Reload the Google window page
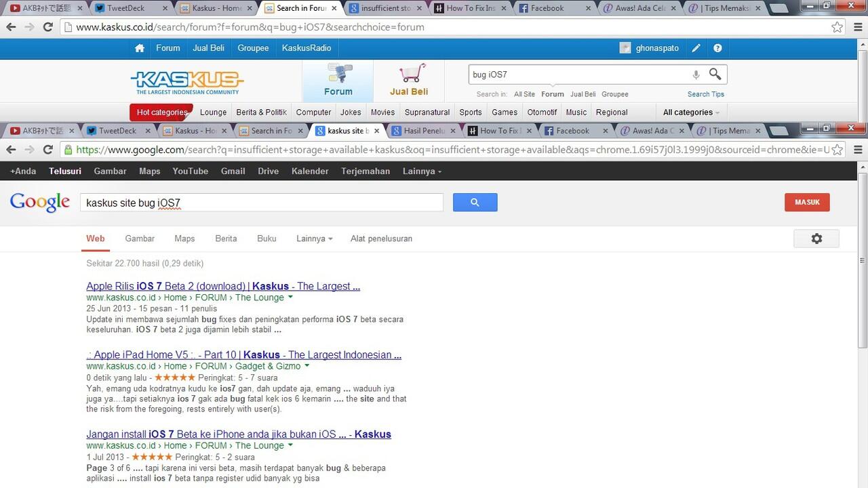868x488 pixels. pyautogui.click(x=47, y=150)
